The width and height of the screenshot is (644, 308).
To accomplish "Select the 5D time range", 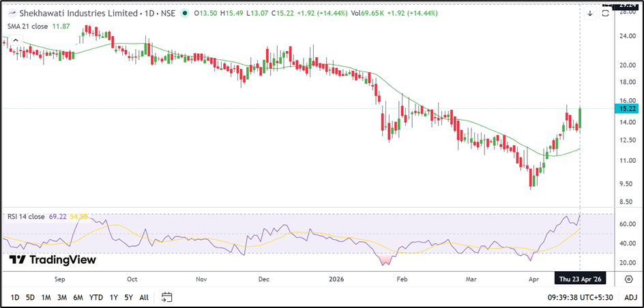I will point(30,297).
